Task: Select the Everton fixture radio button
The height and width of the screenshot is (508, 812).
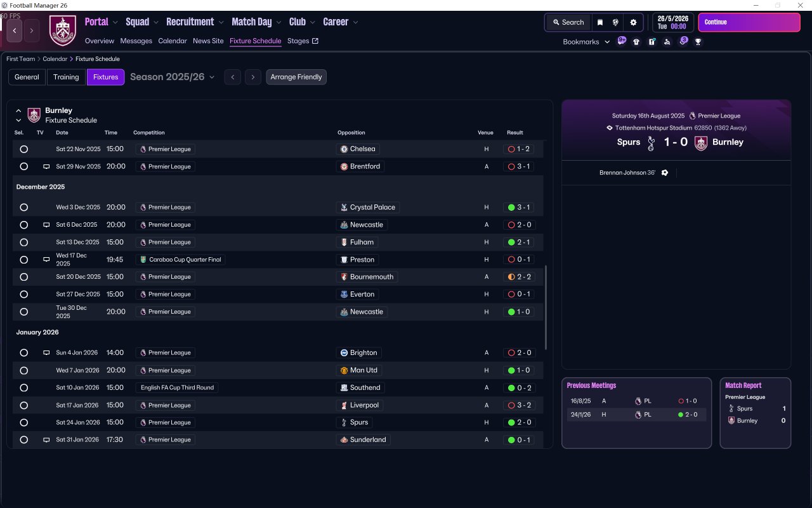Action: point(24,295)
